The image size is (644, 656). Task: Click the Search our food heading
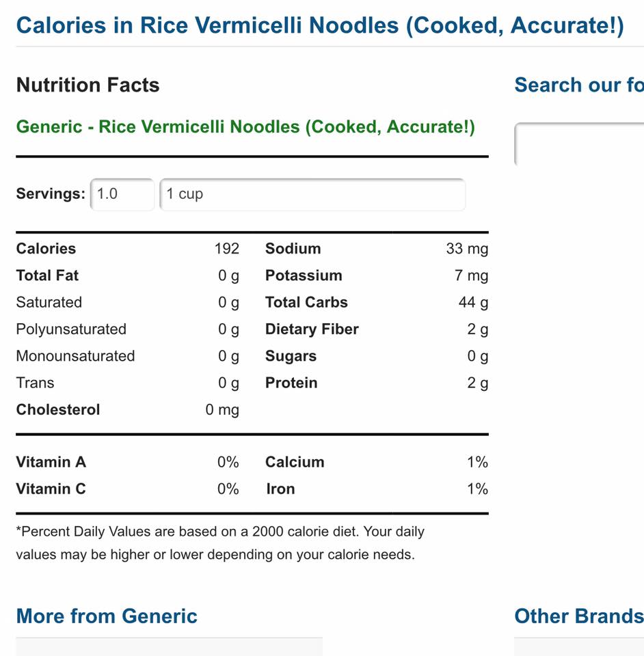coord(579,85)
